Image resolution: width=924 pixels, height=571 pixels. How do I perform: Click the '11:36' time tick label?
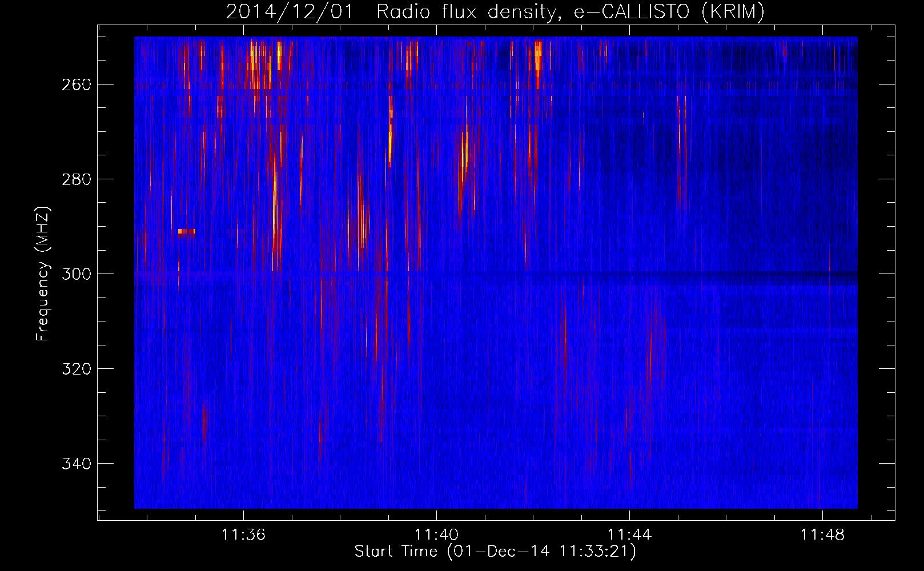pyautogui.click(x=243, y=535)
